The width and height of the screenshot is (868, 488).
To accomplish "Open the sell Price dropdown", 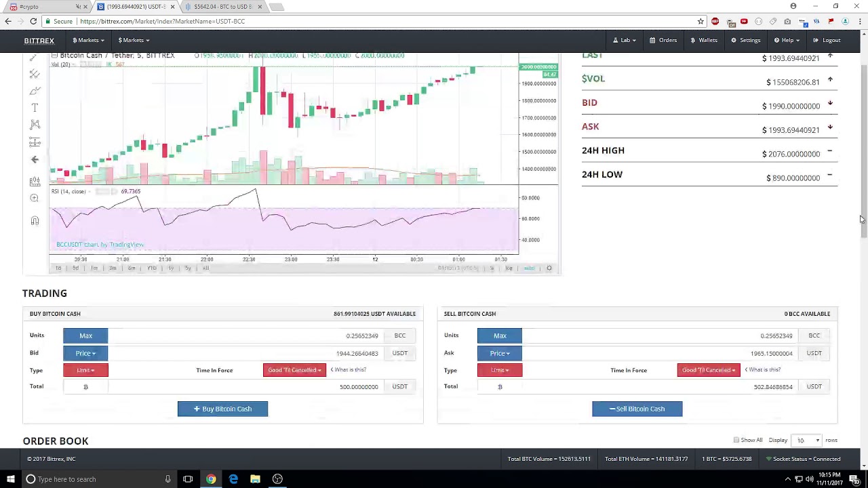I will [500, 353].
